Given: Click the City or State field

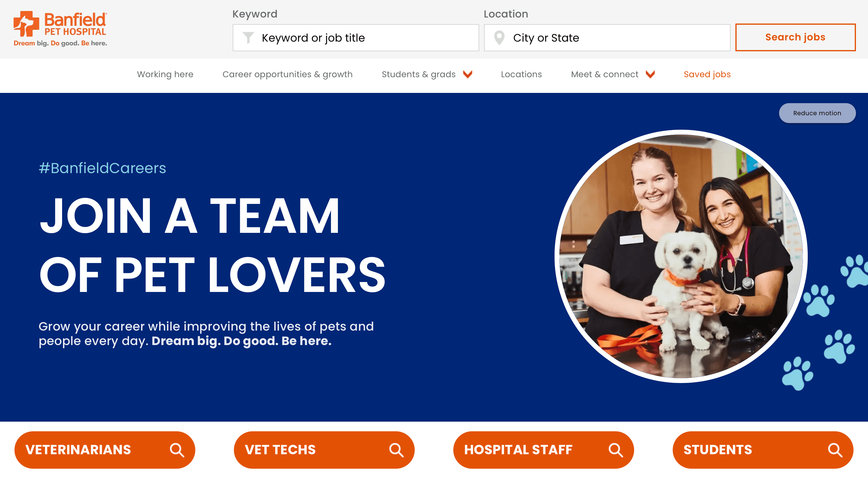Looking at the screenshot, I should tap(607, 38).
